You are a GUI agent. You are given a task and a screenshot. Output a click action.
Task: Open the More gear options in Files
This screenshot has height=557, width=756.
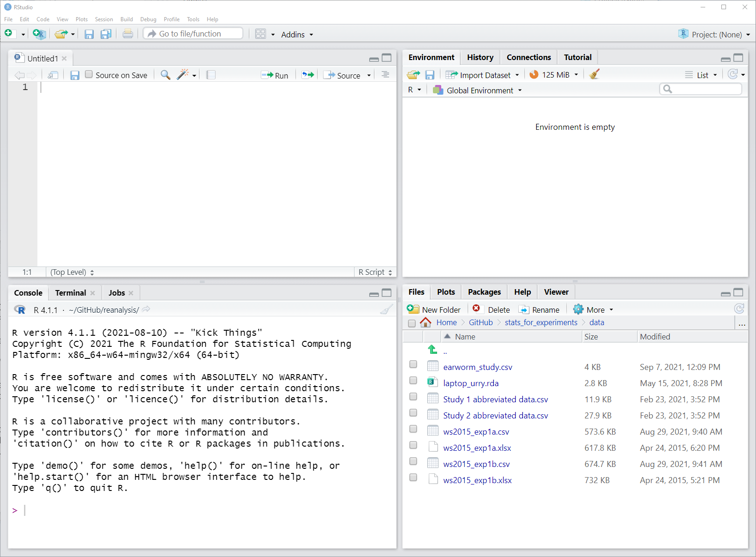[x=593, y=309]
